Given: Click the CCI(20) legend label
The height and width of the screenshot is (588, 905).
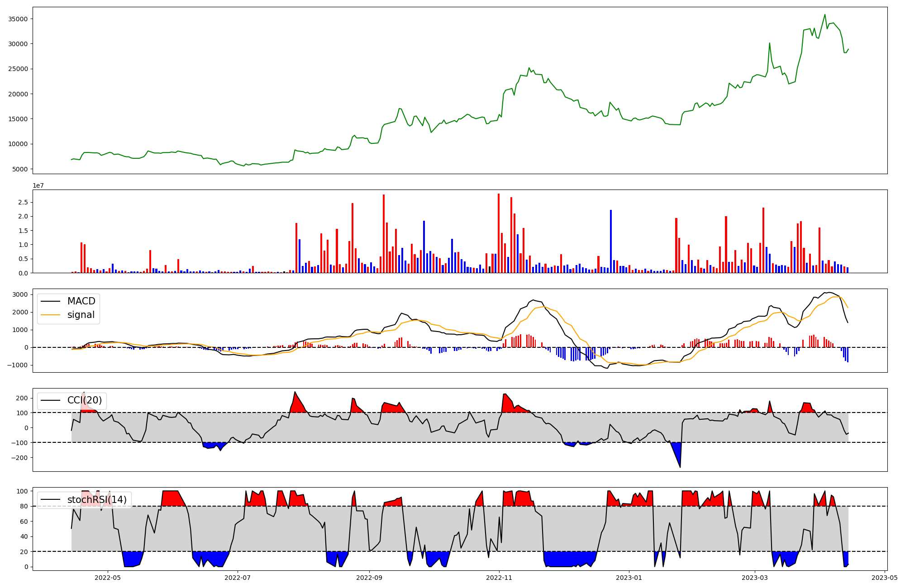Looking at the screenshot, I should click(x=85, y=400).
